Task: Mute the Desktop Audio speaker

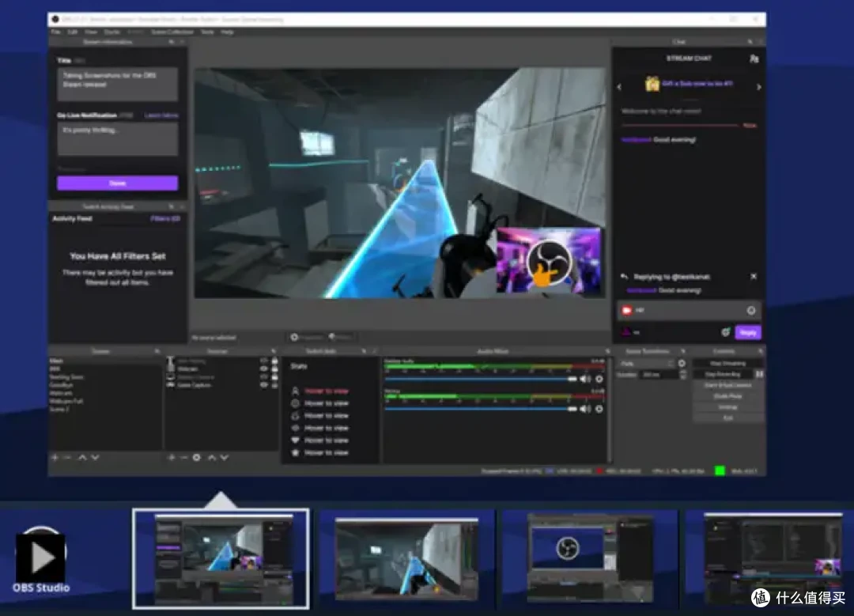Action: pos(585,379)
